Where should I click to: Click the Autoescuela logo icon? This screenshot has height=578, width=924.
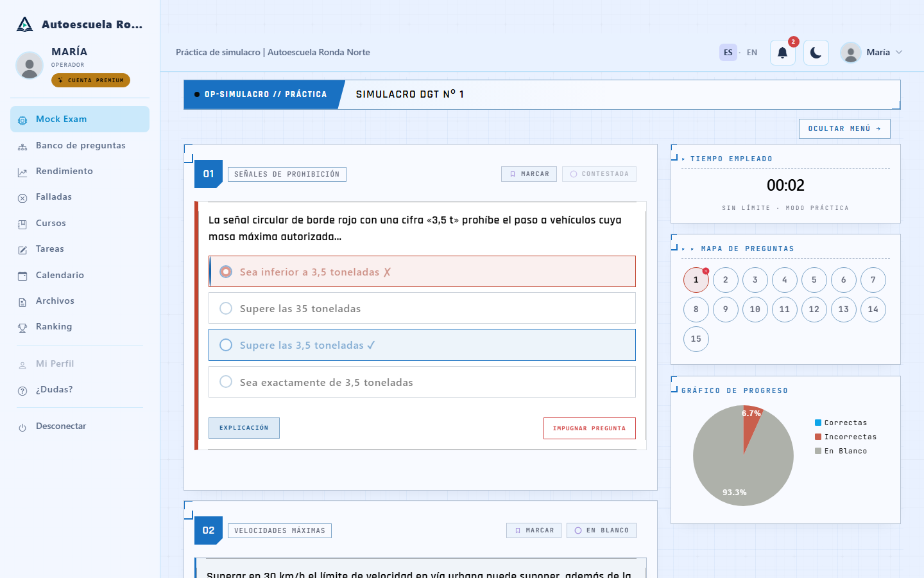[x=24, y=24]
